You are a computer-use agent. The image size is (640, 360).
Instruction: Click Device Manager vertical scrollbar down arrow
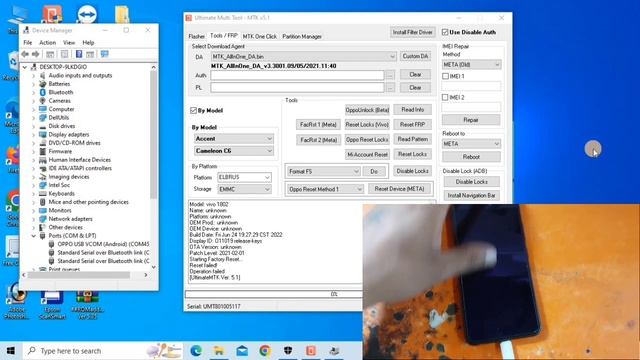(154, 267)
